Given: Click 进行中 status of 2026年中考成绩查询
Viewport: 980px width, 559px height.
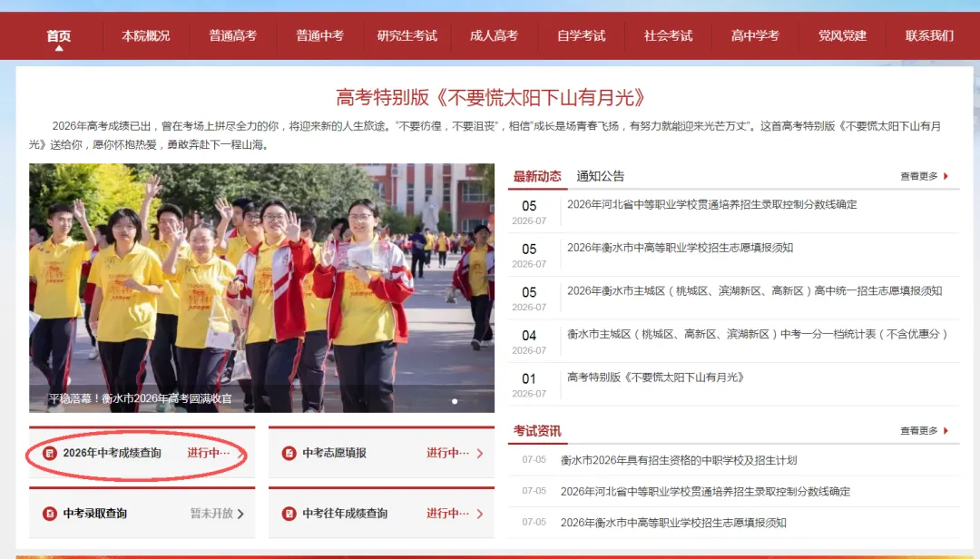Looking at the screenshot, I should point(208,453).
